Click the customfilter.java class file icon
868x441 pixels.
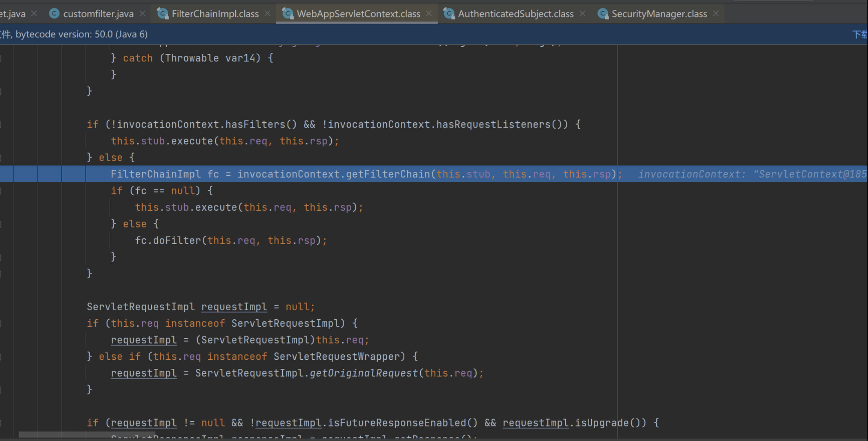tap(54, 14)
